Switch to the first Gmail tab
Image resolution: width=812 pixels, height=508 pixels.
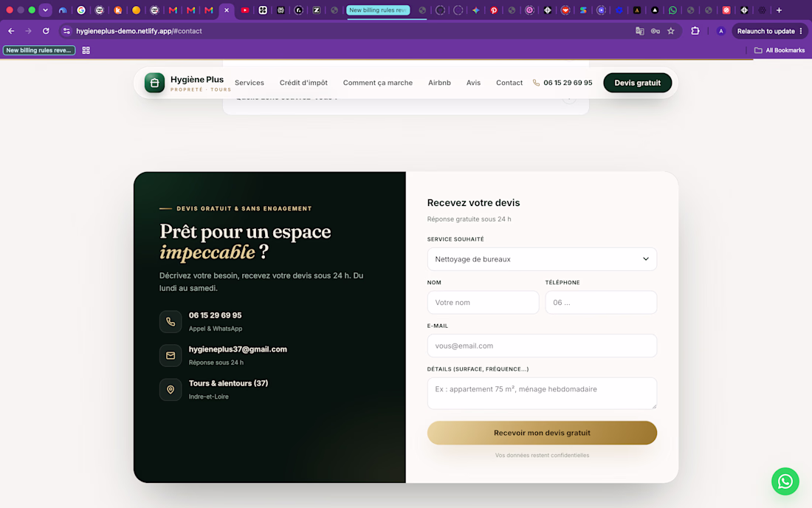pyautogui.click(x=173, y=10)
